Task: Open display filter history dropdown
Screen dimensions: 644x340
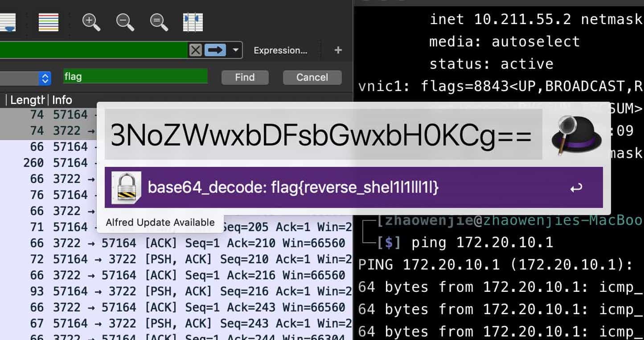Action: [236, 50]
